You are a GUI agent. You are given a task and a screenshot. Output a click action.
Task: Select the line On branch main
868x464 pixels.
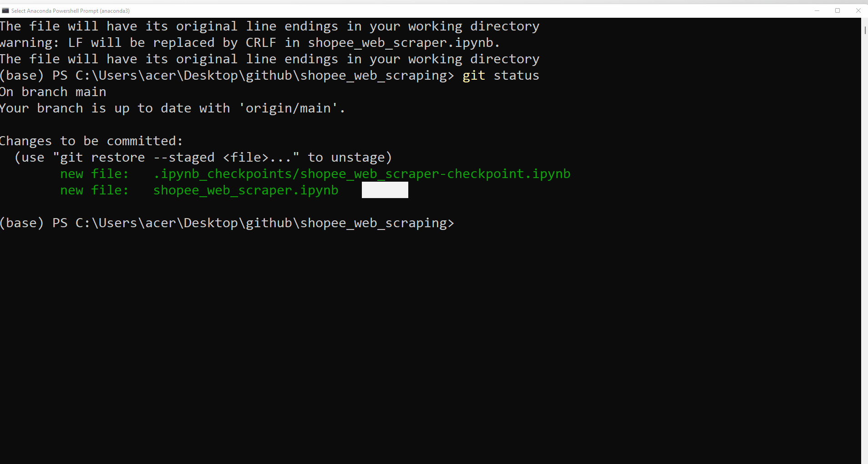tap(53, 92)
